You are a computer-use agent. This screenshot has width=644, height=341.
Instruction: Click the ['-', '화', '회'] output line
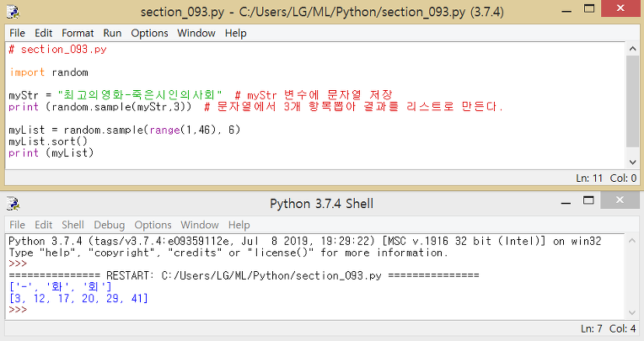pyautogui.click(x=60, y=286)
